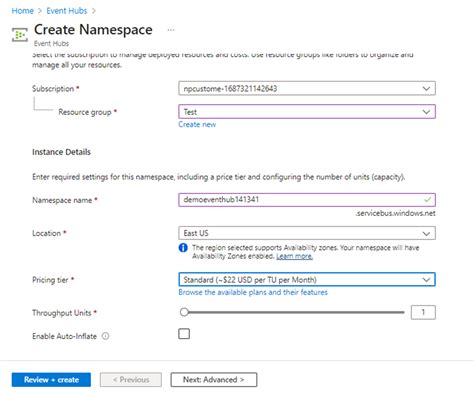Enable the Auto-Inflate checkbox
The image size is (474, 394).
[184, 333]
